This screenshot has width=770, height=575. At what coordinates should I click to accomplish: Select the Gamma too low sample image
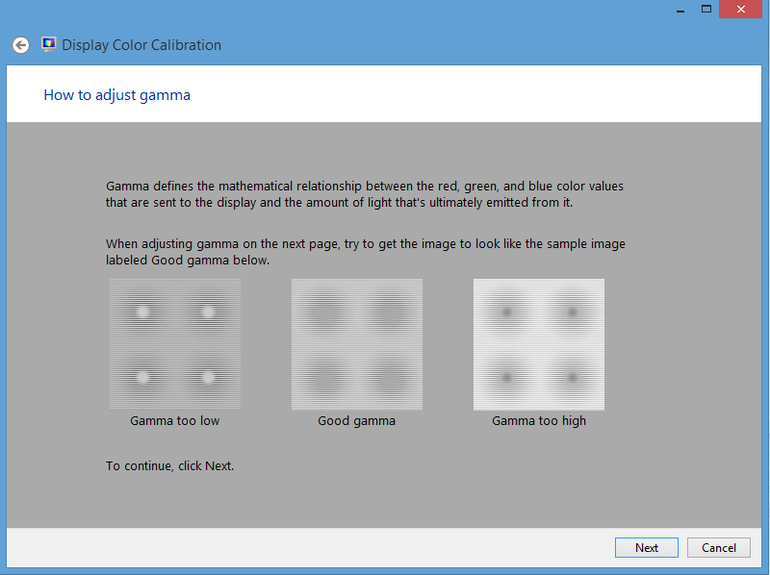(x=175, y=344)
